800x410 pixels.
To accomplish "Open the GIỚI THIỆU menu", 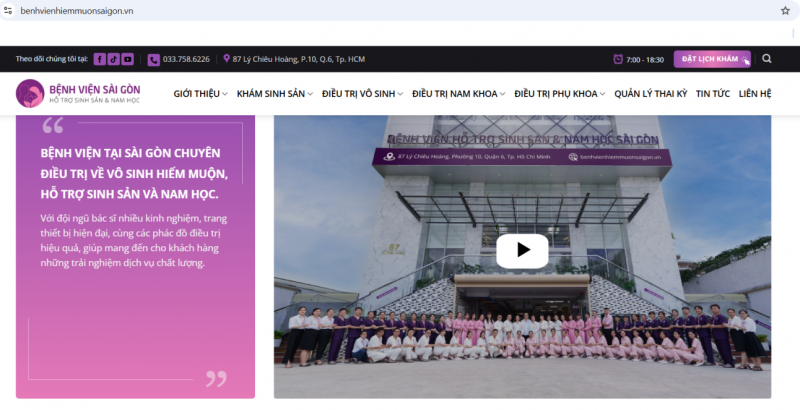I will [196, 94].
